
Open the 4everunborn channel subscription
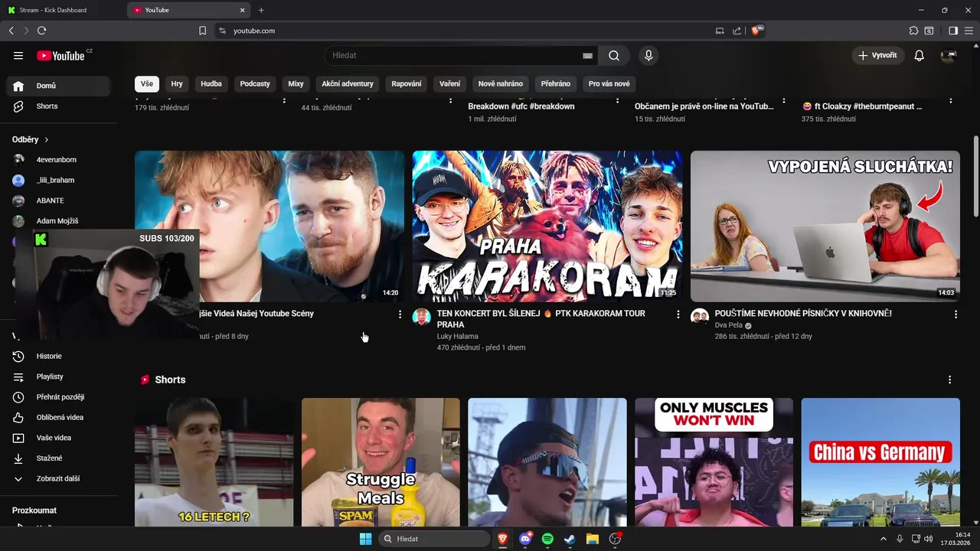click(58, 160)
